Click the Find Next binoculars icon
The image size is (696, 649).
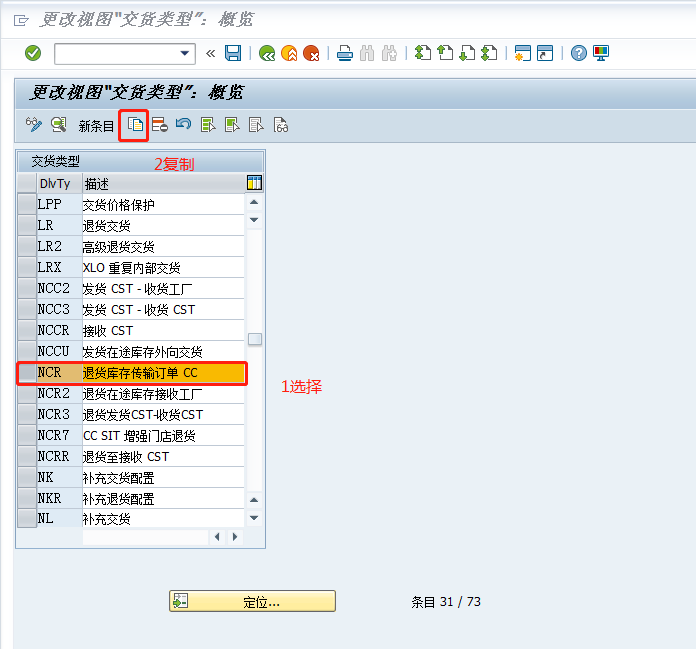click(x=389, y=53)
